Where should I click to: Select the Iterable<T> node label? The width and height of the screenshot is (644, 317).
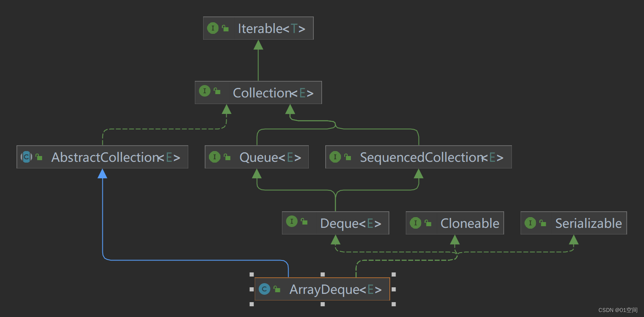coord(272,28)
